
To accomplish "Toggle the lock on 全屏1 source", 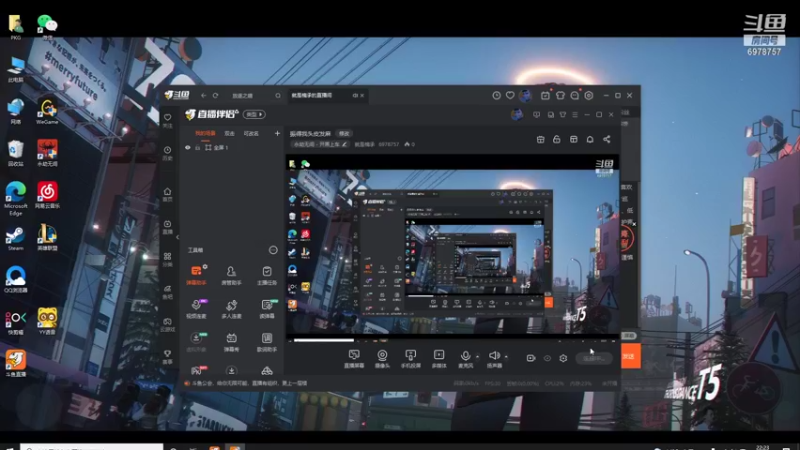I will [198, 148].
